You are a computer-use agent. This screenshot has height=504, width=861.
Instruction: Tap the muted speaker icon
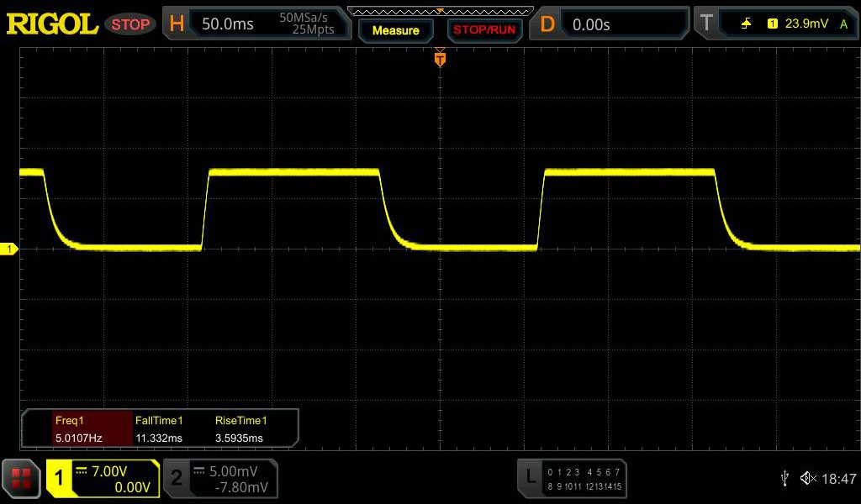click(808, 479)
